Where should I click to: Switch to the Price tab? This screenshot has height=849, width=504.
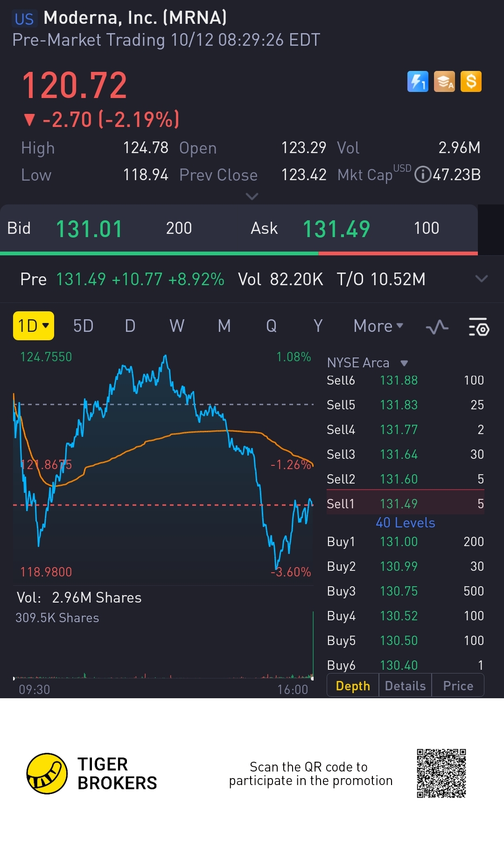(x=458, y=686)
